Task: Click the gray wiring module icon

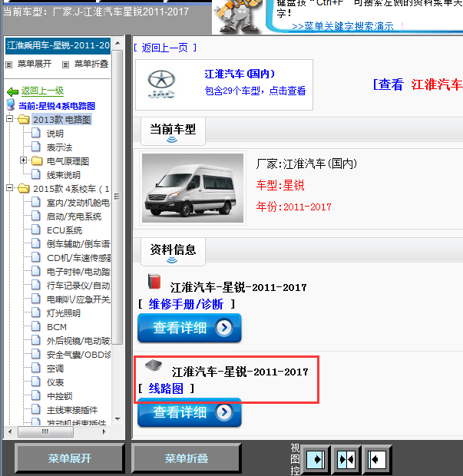Action: click(x=154, y=365)
